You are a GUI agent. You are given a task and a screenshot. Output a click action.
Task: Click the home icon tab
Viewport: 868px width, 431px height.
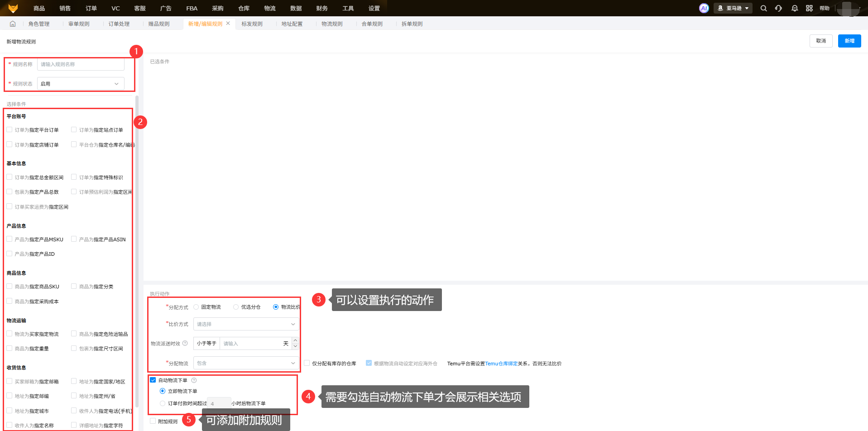[13, 24]
